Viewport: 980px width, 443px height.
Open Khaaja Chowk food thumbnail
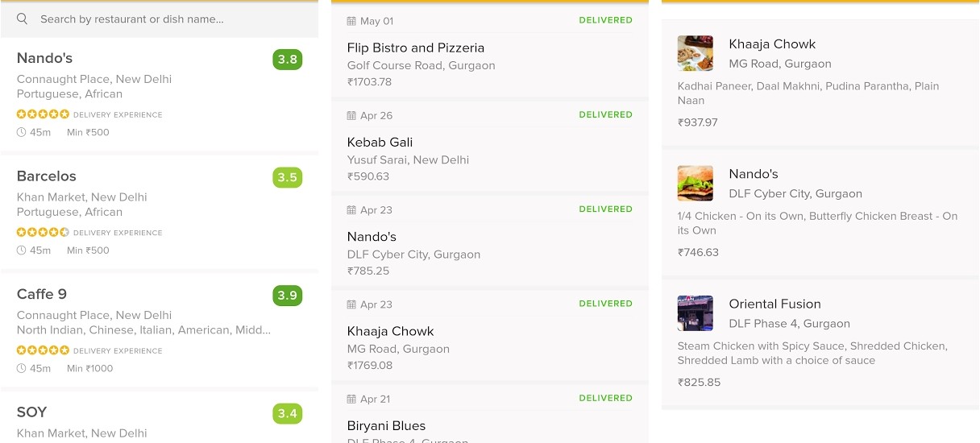click(695, 53)
